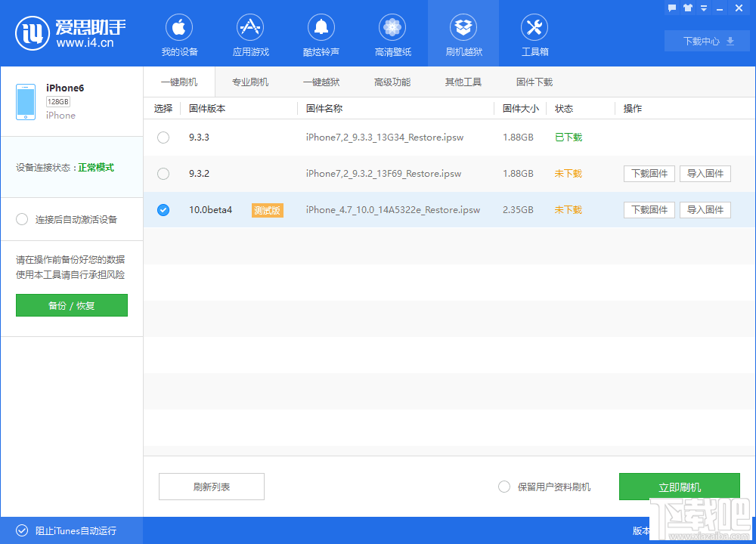Click the 操作 column header
The height and width of the screenshot is (544, 756).
(x=633, y=108)
